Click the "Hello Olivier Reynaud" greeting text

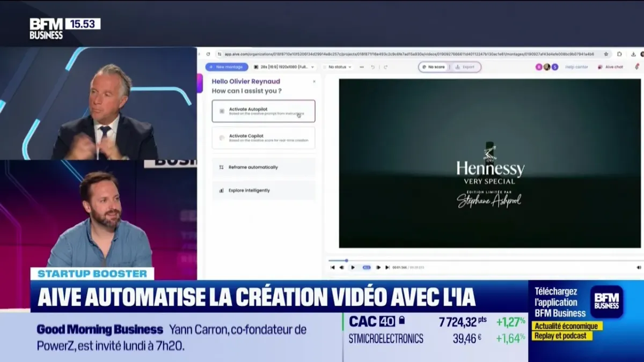coord(246,82)
